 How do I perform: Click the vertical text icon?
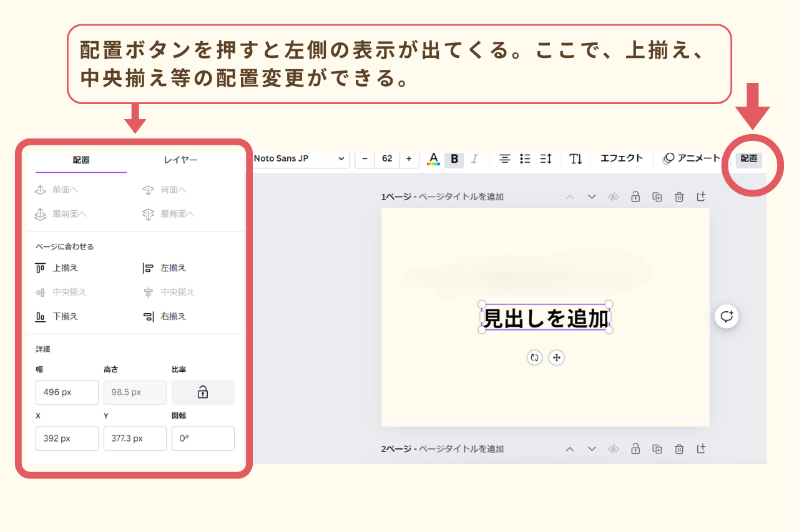pyautogui.click(x=576, y=158)
